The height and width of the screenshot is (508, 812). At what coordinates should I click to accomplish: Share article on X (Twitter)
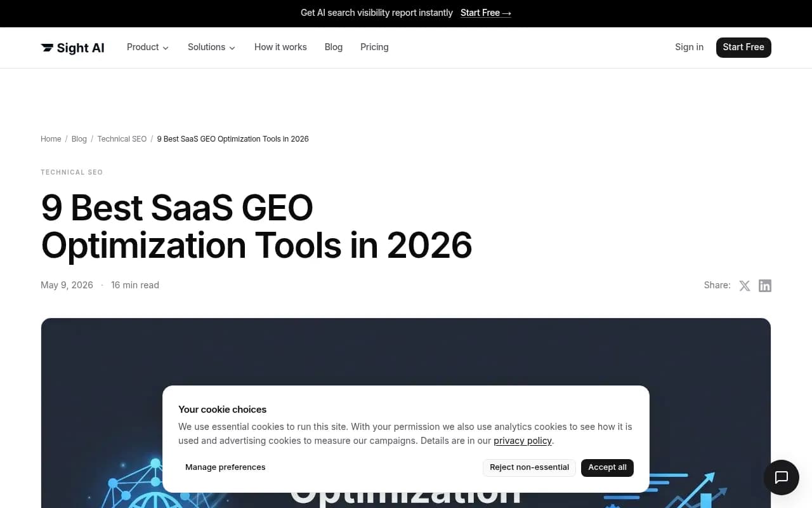pos(745,286)
